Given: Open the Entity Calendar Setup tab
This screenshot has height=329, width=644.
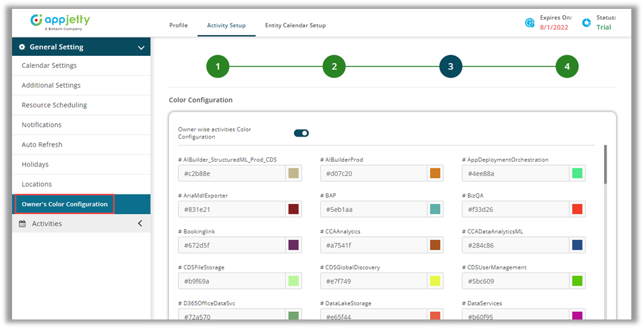Looking at the screenshot, I should (295, 25).
